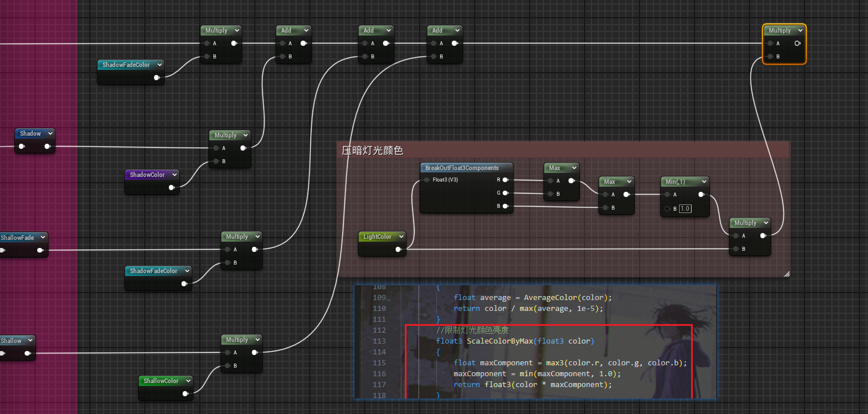Select the BreakOutFloat3Components node header

461,168
